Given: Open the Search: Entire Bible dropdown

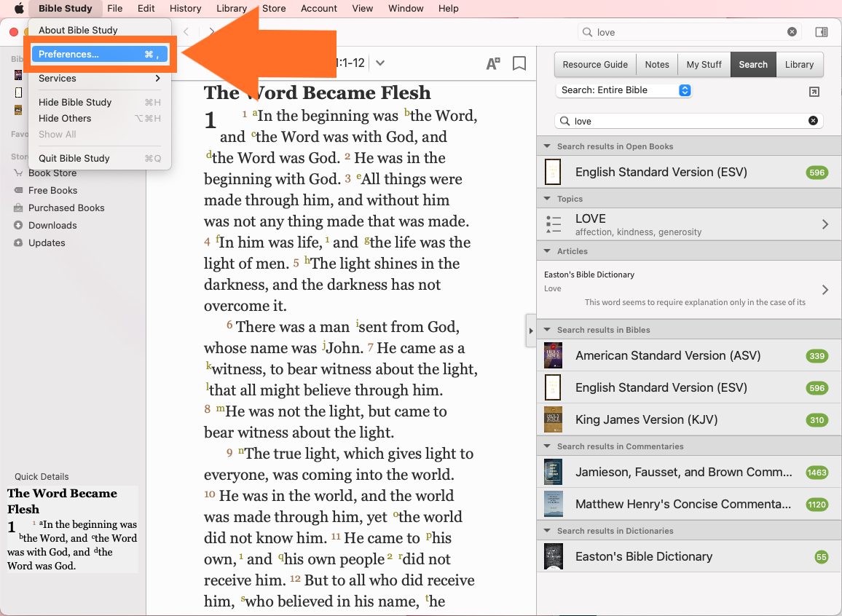Looking at the screenshot, I should click(x=623, y=90).
